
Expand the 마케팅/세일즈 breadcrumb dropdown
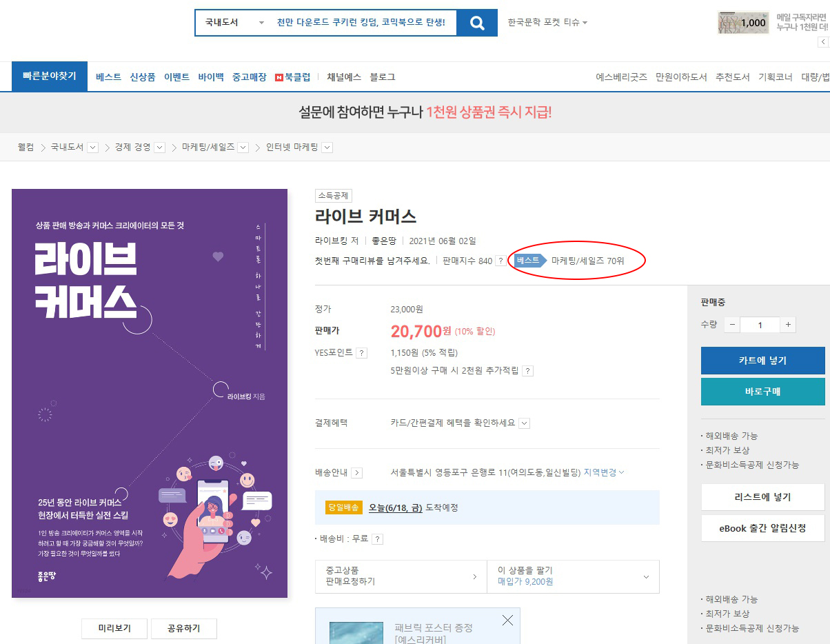243,148
